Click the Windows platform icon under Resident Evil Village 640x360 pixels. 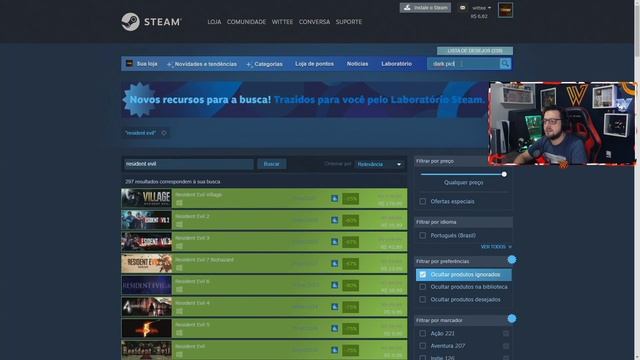(x=179, y=203)
